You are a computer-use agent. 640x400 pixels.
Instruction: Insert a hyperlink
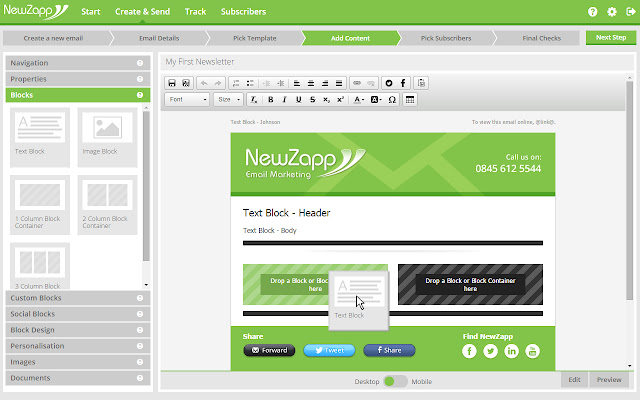click(357, 83)
